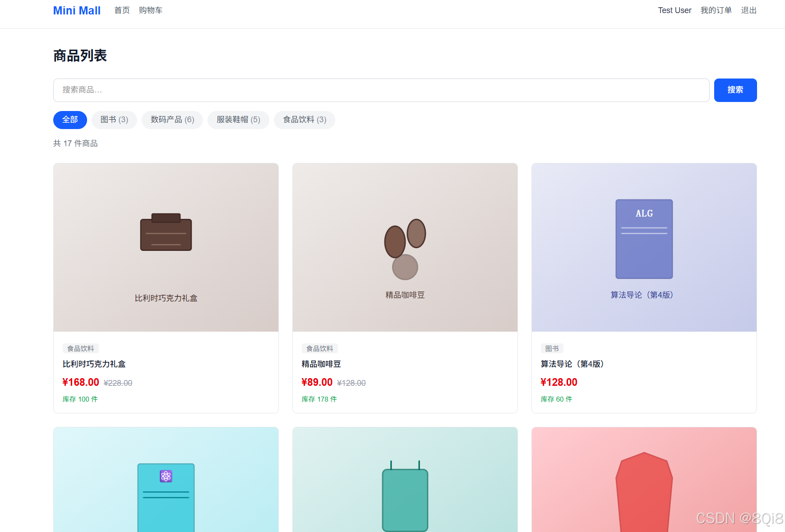Viewport: 785px width, 532px height.
Task: Go to 首页 in the navigation bar
Action: tap(122, 10)
